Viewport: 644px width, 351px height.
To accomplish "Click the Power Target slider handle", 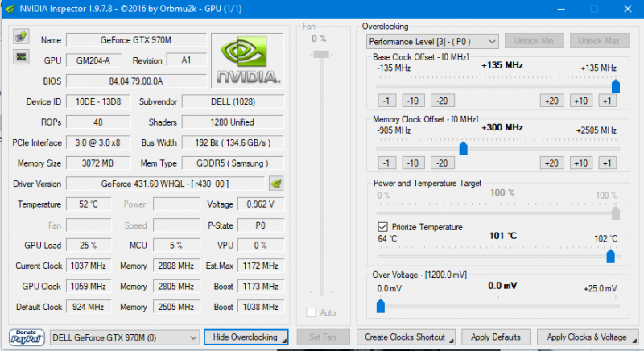I will [x=615, y=213].
